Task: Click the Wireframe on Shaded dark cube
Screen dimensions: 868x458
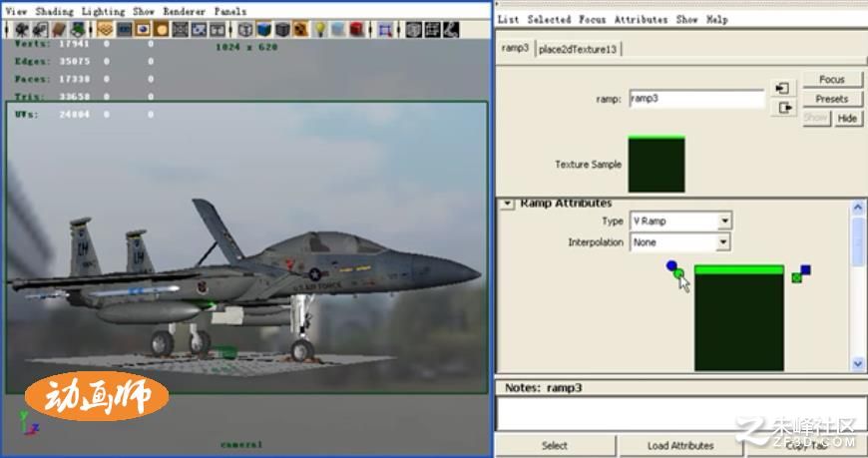Action: (282, 30)
